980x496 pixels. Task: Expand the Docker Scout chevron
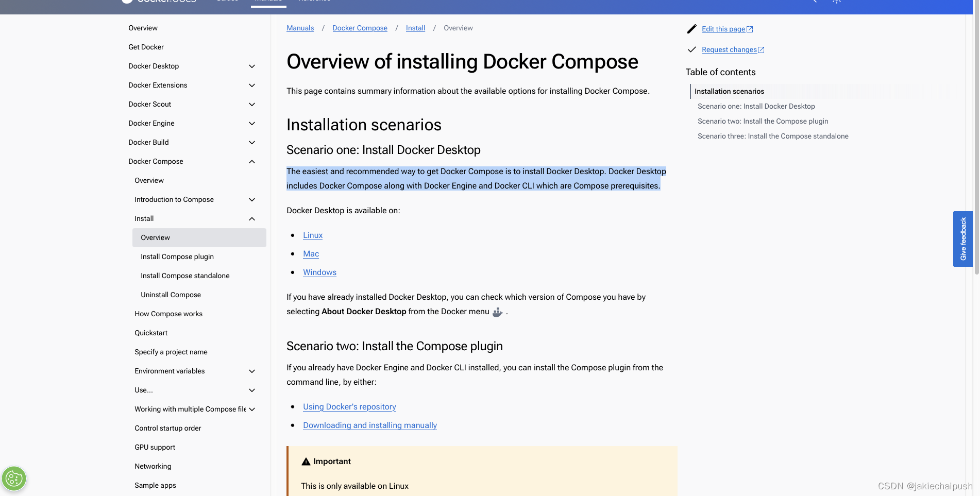[252, 105]
